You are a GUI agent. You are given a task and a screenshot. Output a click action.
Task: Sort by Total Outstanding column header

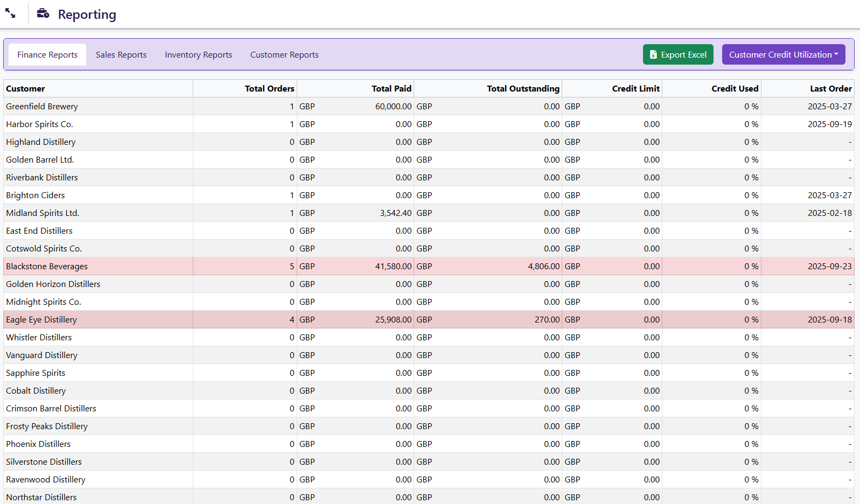[x=523, y=88]
